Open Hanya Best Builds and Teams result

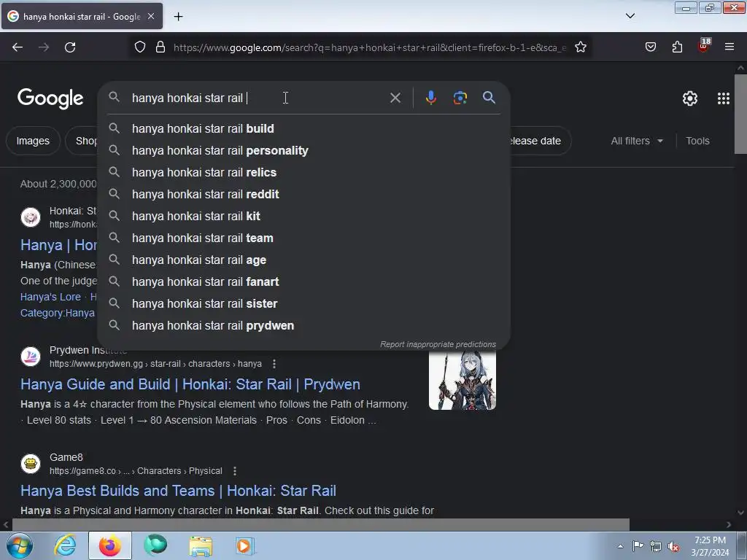[178, 491]
